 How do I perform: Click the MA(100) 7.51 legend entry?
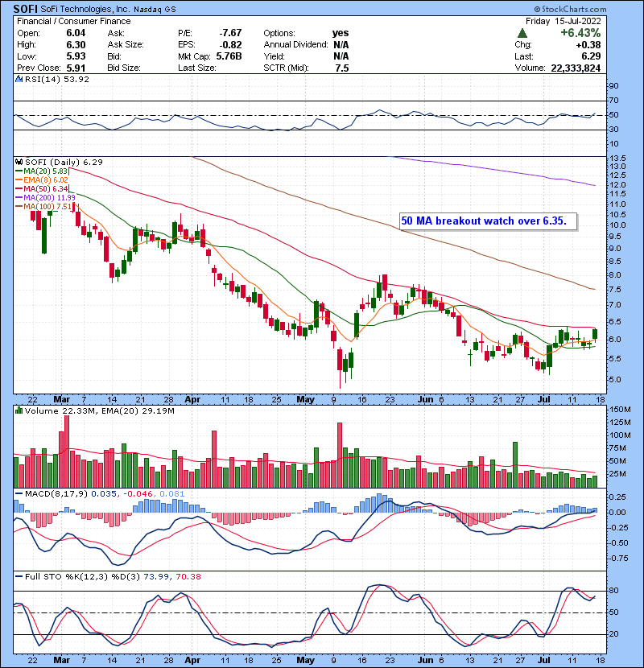coord(43,207)
